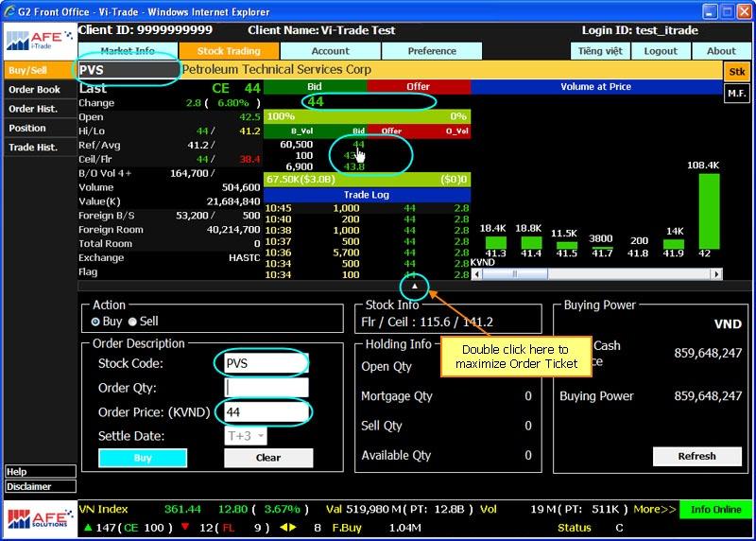
Task: Click the Disclaimer link
Action: [41, 486]
